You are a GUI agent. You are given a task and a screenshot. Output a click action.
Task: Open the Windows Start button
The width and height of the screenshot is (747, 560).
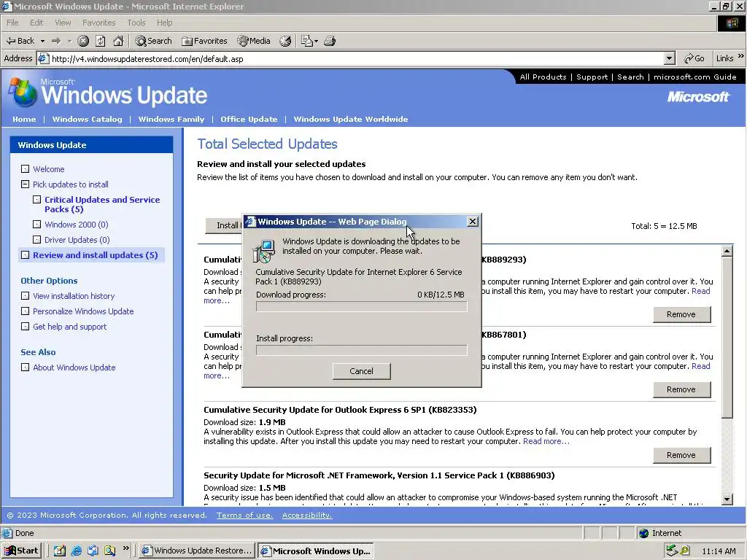tap(21, 551)
